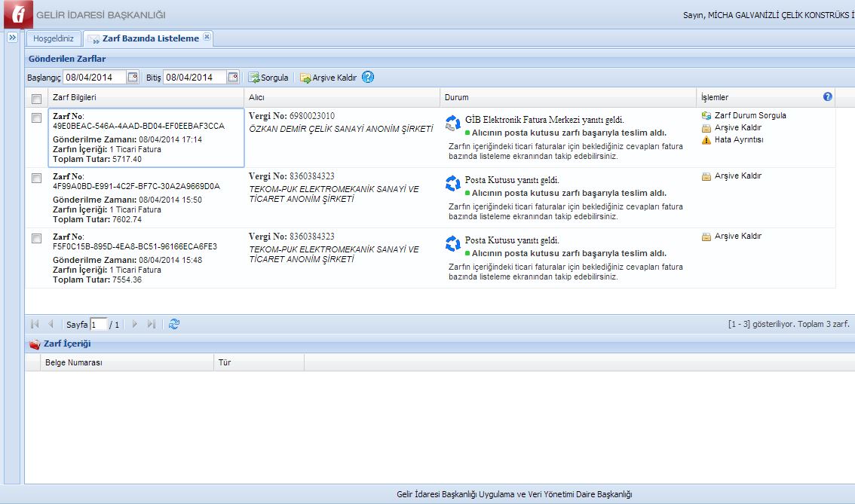Go to first page in the pager
Screen dimensions: 855x504
[35, 325]
